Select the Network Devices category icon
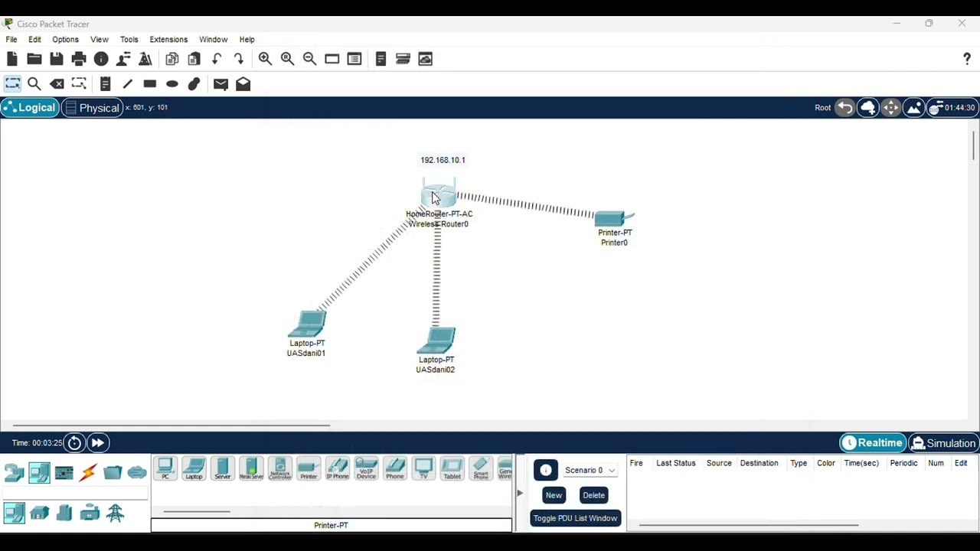 (x=15, y=473)
